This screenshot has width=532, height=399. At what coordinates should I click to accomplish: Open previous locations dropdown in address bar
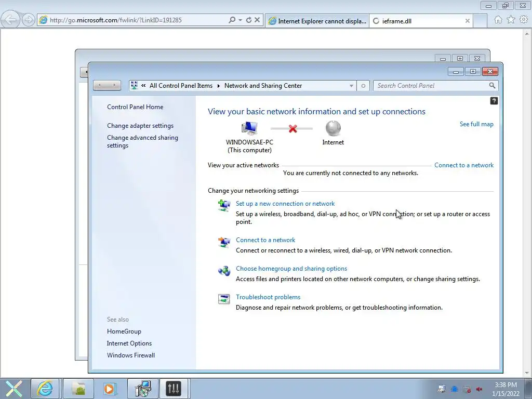(351, 86)
